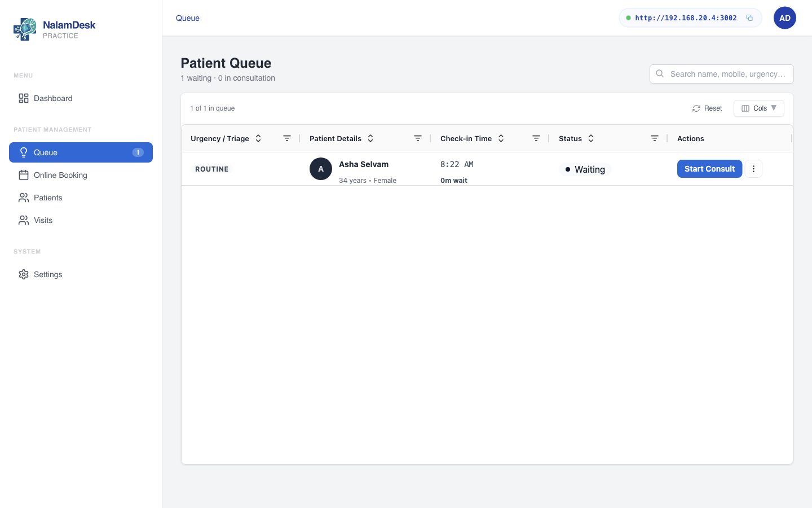Sort by Check-in Time arrows
812x508 pixels.
501,138
